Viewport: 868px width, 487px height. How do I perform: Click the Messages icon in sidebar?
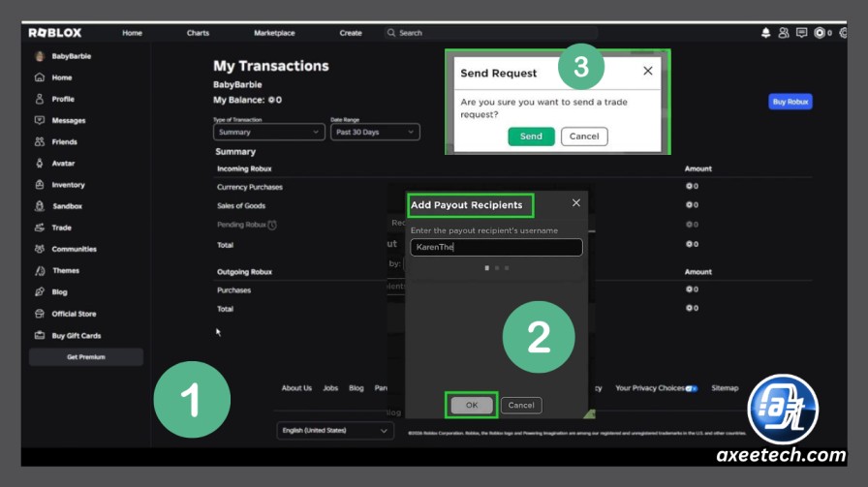[x=40, y=120]
